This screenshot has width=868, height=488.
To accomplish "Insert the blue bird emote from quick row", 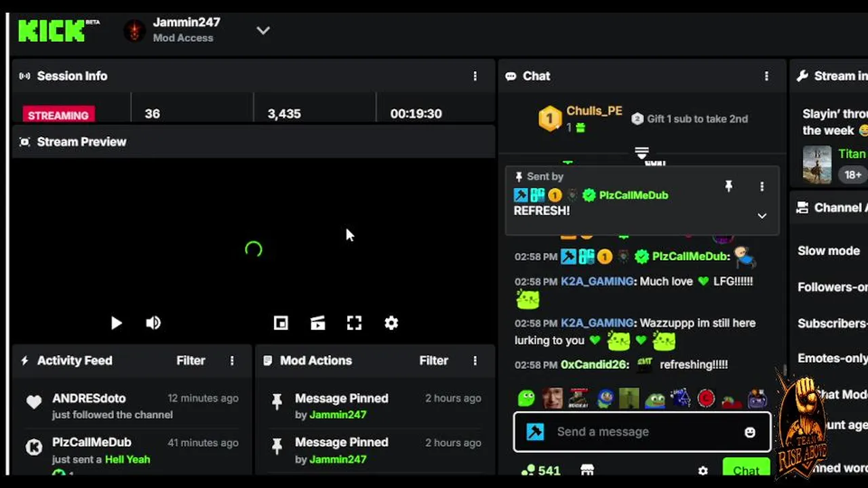I will point(604,398).
